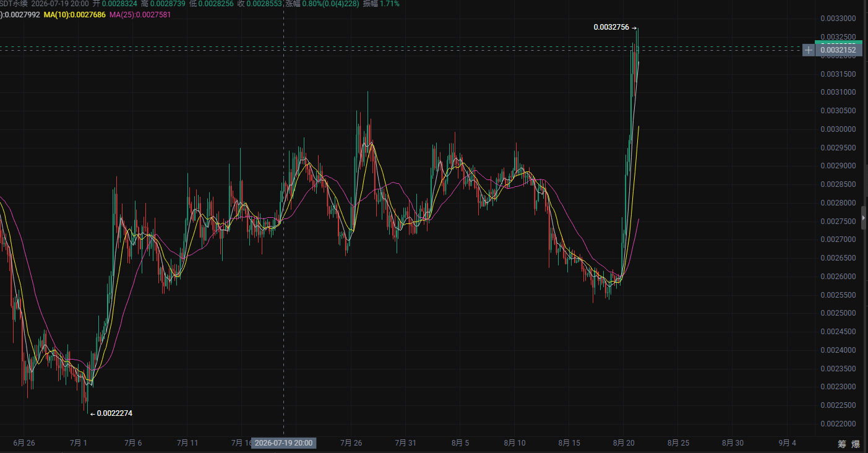Click the green last price tag on axis
The width and height of the screenshot is (868, 453).
[x=838, y=42]
